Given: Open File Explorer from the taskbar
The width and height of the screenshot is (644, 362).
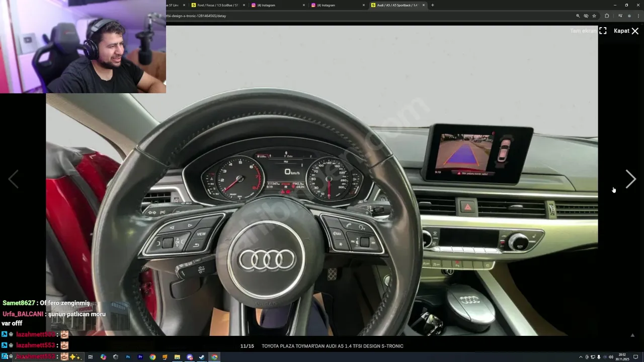Looking at the screenshot, I should [177, 357].
